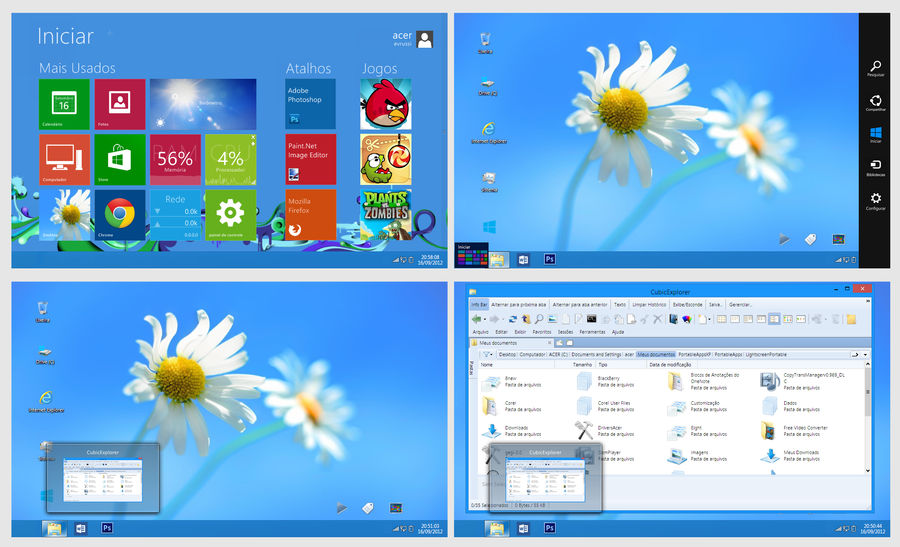900x547 pixels.
Task: Open the Favoritos menu
Action: point(542,332)
